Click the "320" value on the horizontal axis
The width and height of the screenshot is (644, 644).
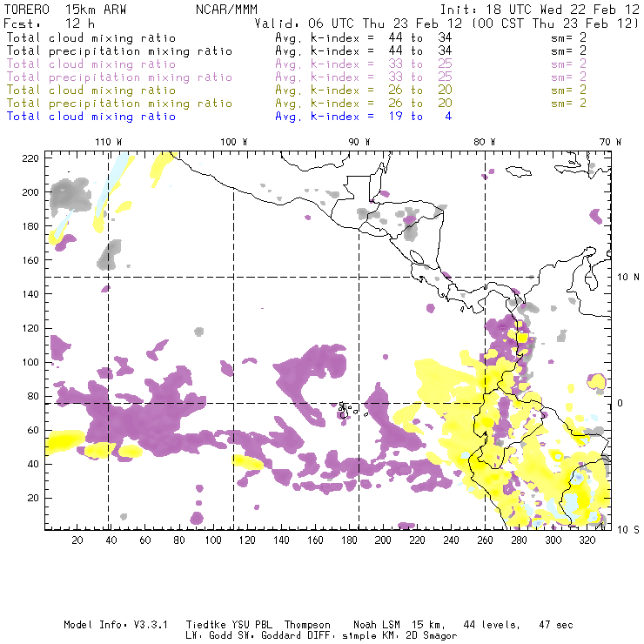587,540
